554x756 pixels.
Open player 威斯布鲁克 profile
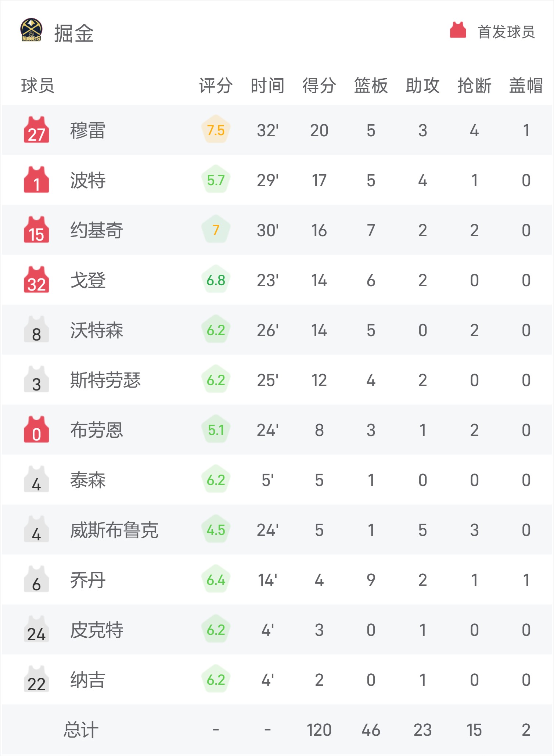pyautogui.click(x=114, y=530)
